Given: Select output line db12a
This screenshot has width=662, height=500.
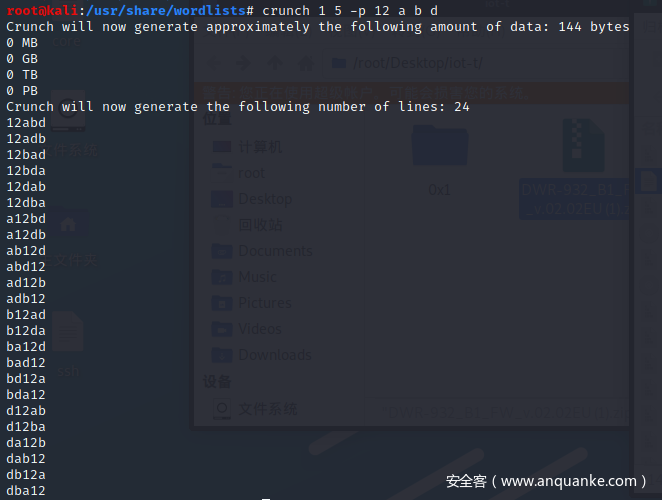Looking at the screenshot, I should tap(26, 476).
